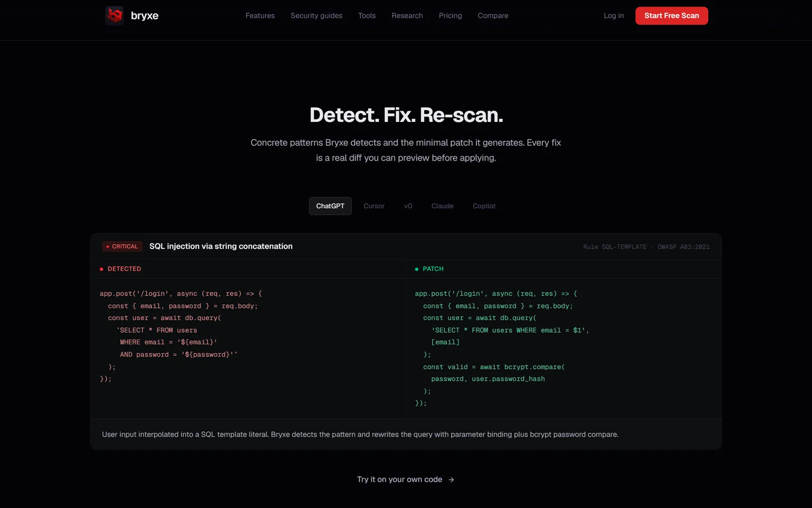
Task: Go to the Research page
Action: coord(407,16)
